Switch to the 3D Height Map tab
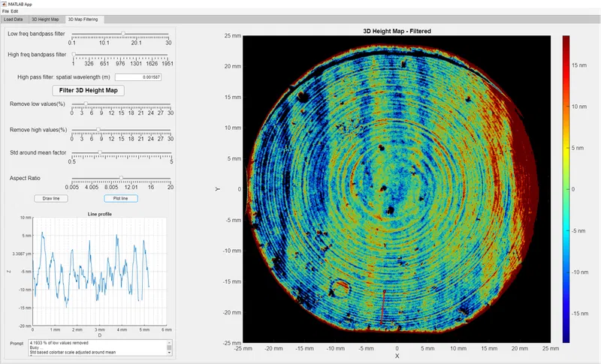This screenshot has width=601, height=364. click(45, 19)
